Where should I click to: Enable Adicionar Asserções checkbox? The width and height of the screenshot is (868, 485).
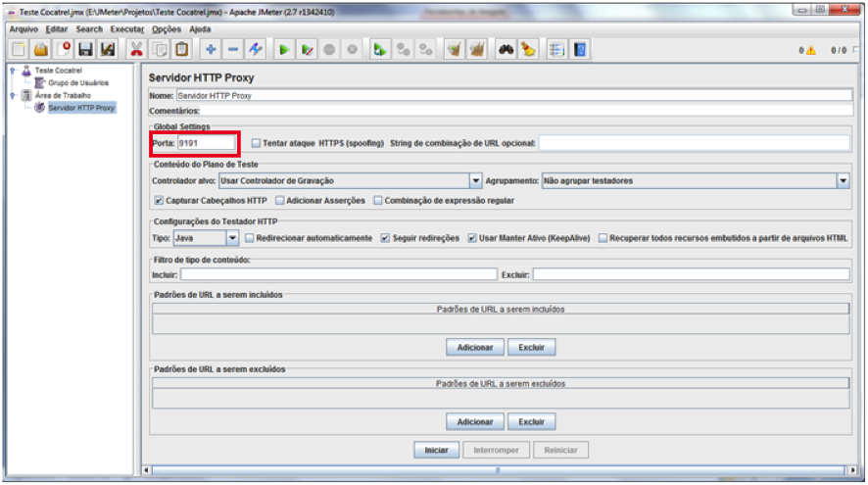pos(279,201)
